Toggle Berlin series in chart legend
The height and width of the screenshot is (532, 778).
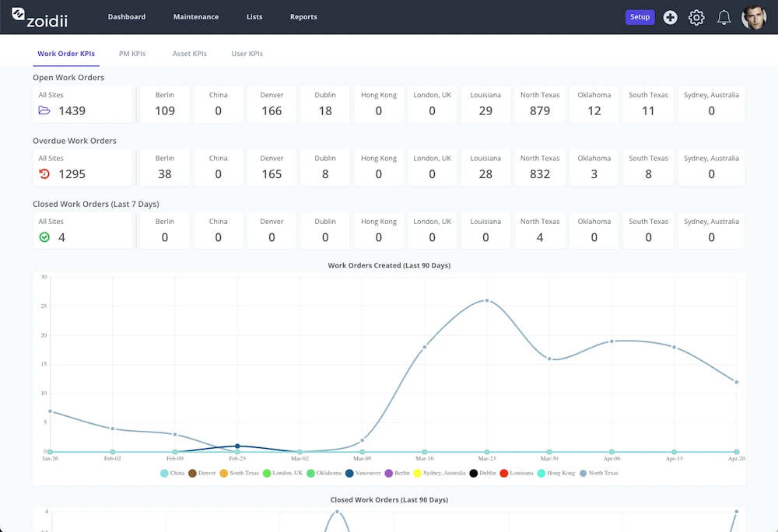(x=397, y=473)
